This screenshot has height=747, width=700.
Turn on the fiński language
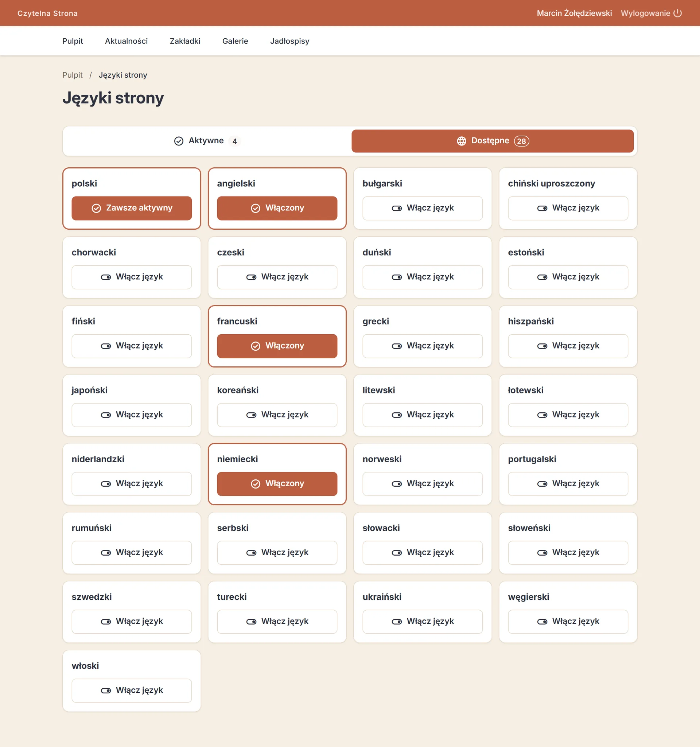(x=132, y=346)
